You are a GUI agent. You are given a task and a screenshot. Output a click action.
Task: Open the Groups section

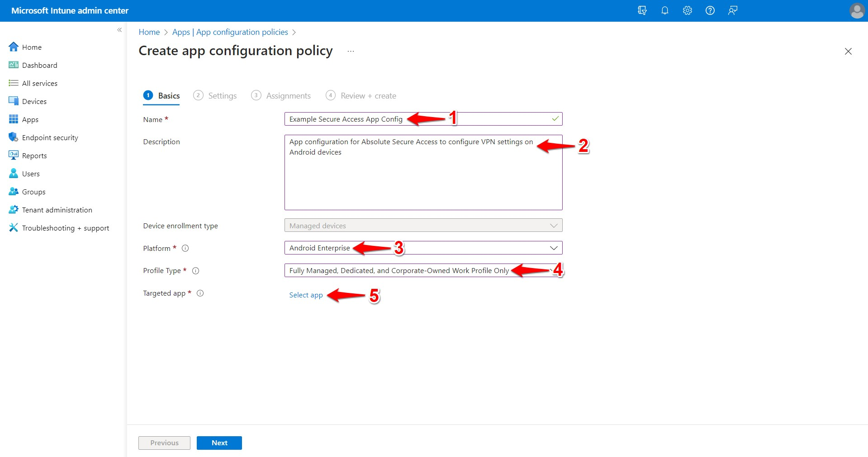(x=33, y=191)
